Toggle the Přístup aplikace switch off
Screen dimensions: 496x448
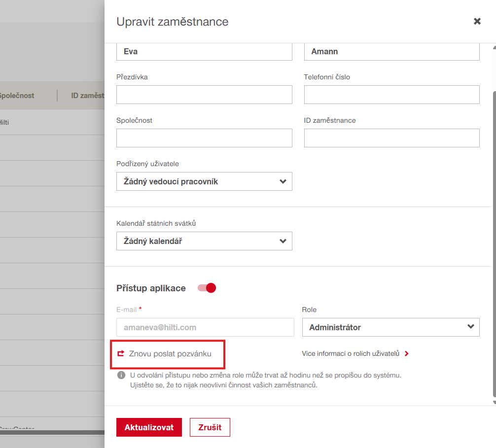click(207, 288)
